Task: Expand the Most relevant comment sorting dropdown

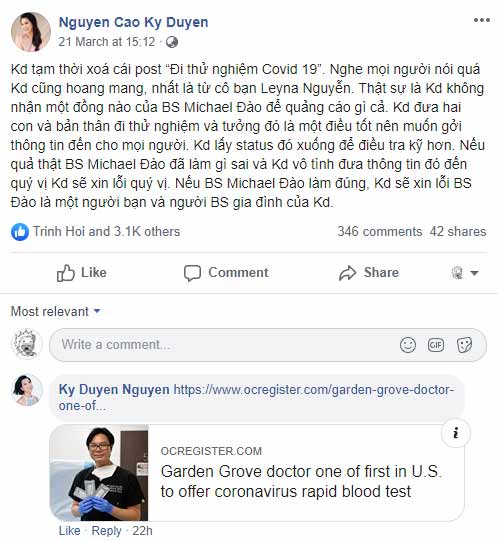Action: click(56, 311)
